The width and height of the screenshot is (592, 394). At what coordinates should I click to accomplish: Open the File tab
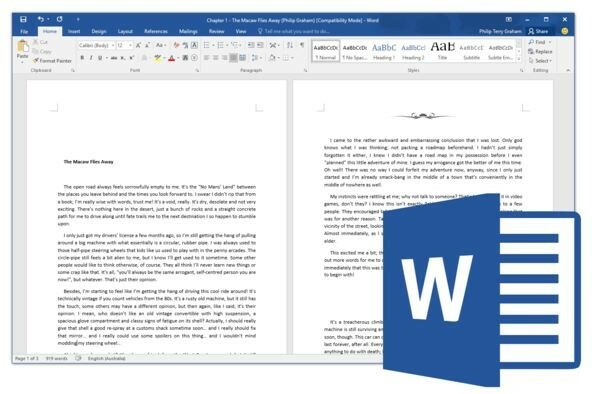click(24, 31)
